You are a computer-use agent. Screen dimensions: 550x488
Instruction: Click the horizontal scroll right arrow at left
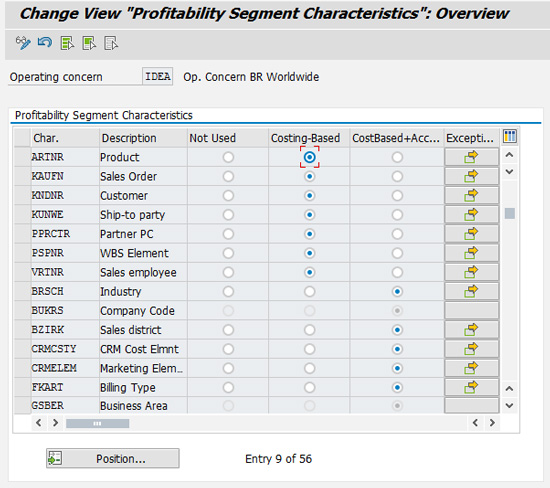click(x=55, y=423)
